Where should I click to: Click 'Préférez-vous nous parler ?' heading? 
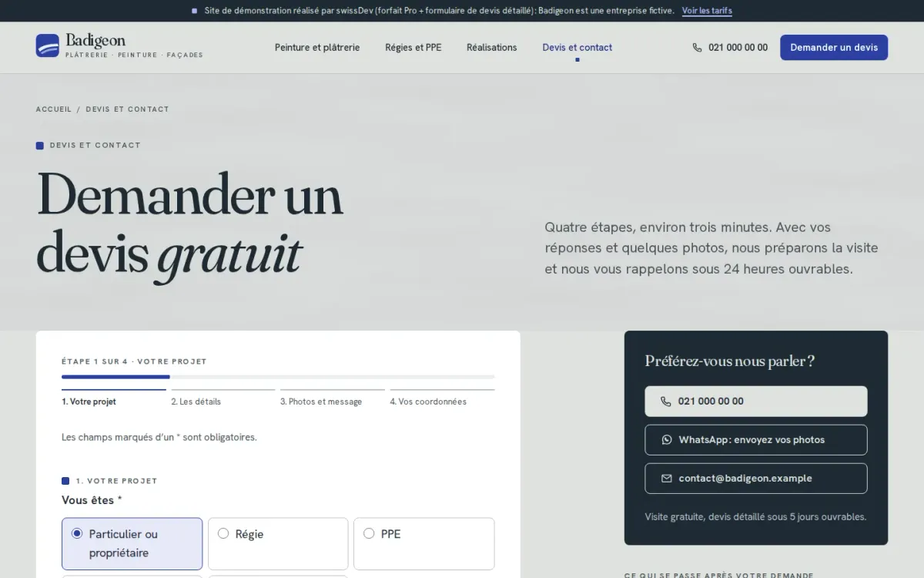(x=730, y=361)
